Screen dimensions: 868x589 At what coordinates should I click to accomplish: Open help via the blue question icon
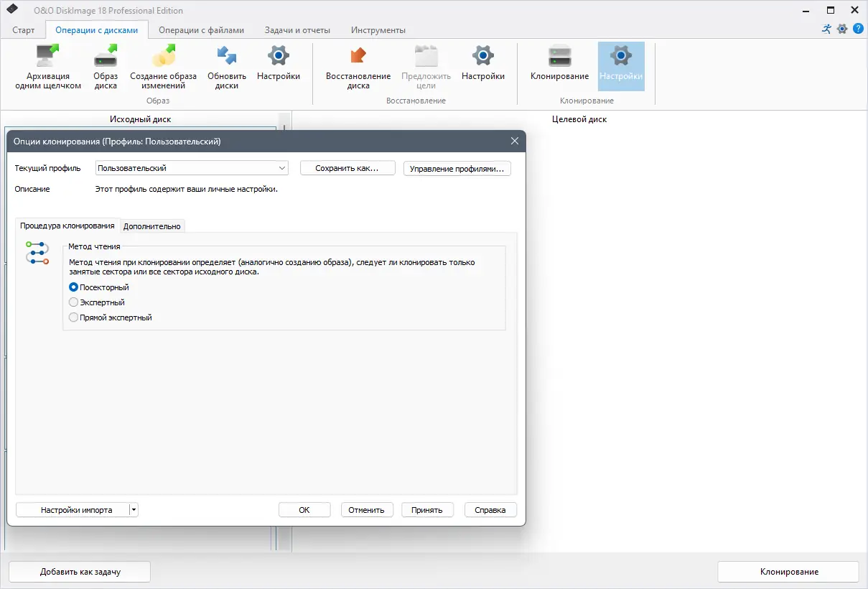pos(858,29)
